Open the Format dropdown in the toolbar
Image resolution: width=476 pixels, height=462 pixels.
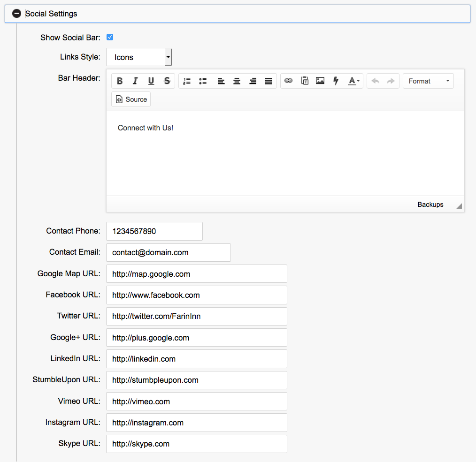(428, 81)
